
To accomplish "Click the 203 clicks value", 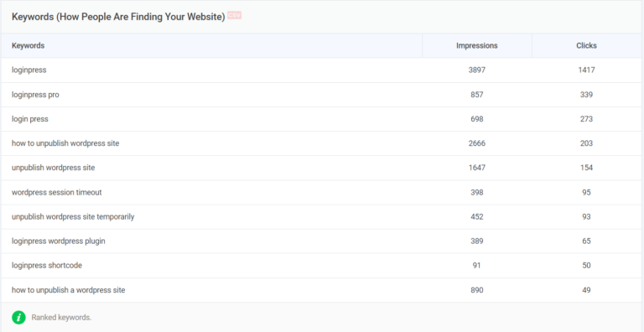I will pos(586,143).
